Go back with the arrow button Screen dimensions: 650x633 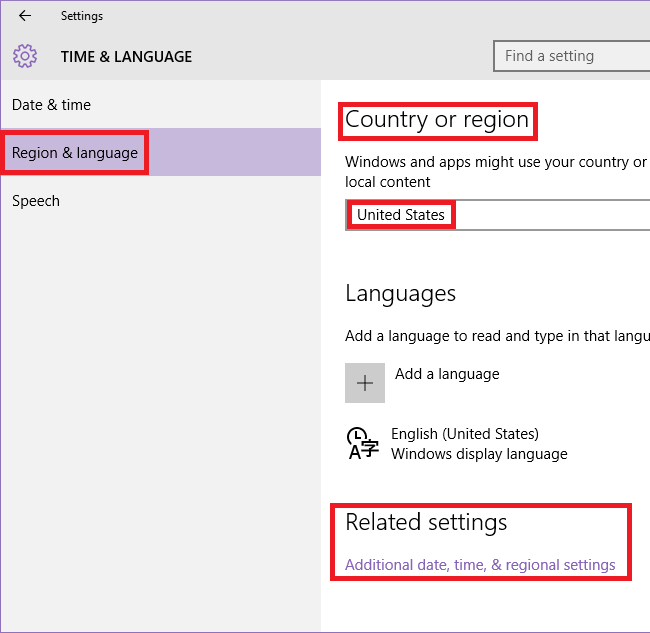click(25, 16)
